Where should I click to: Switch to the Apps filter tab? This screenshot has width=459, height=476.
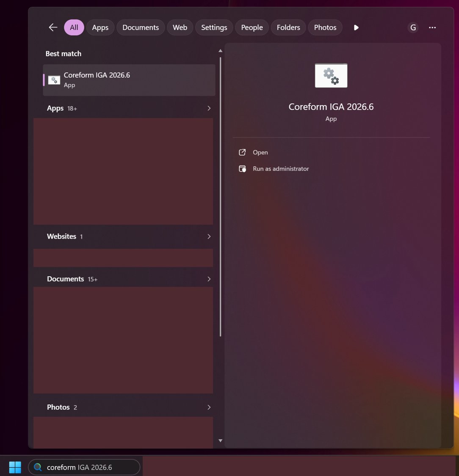[100, 28]
